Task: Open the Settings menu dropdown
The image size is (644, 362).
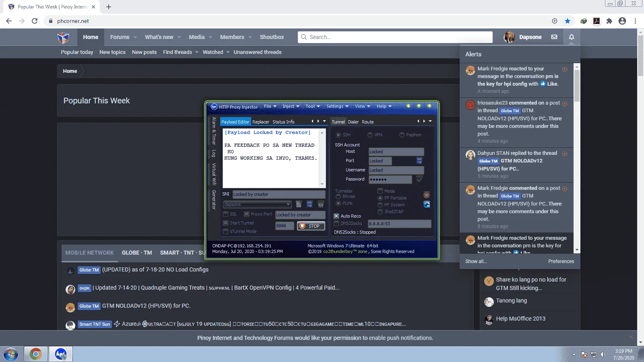Action: 337,106
